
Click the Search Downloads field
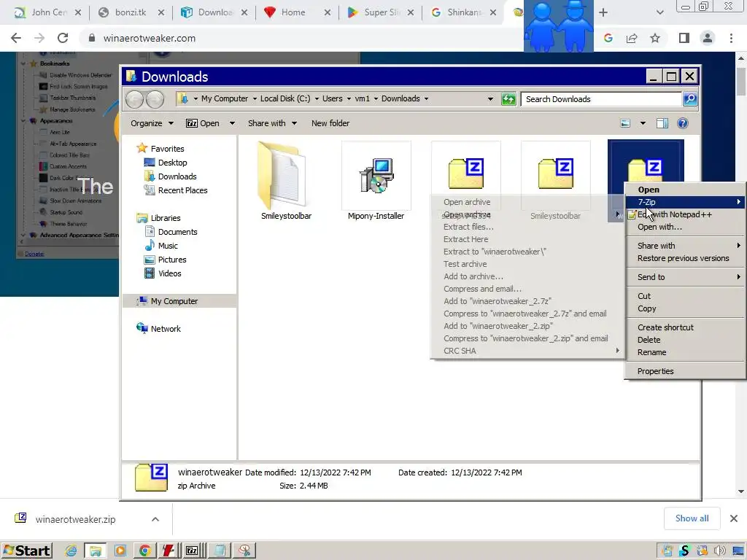601,99
